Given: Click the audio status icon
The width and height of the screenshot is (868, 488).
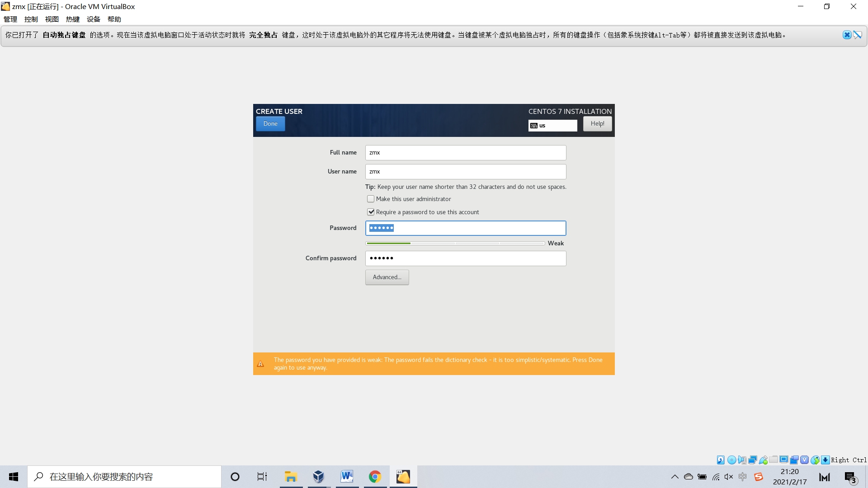Looking at the screenshot, I should 742,460.
